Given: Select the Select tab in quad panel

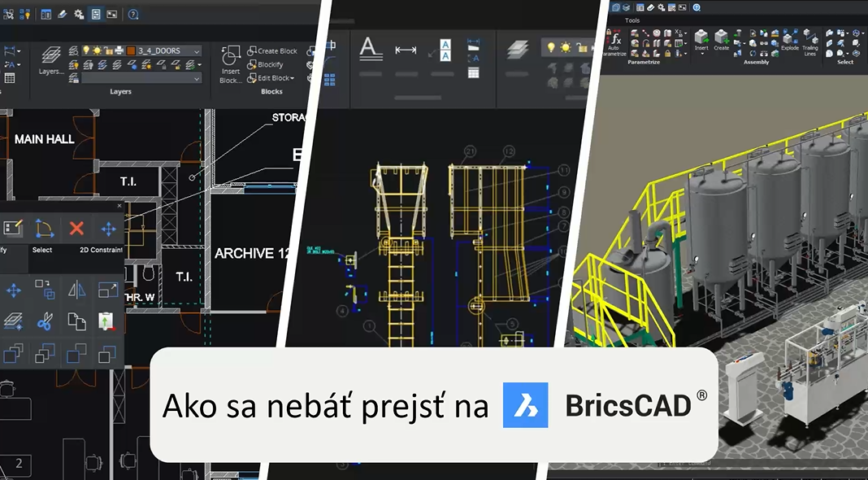Looking at the screenshot, I should click(x=42, y=250).
